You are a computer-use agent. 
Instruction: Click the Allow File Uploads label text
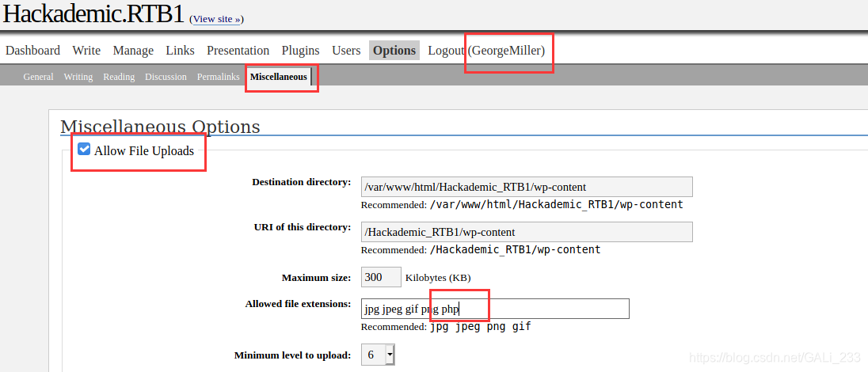pyautogui.click(x=144, y=150)
